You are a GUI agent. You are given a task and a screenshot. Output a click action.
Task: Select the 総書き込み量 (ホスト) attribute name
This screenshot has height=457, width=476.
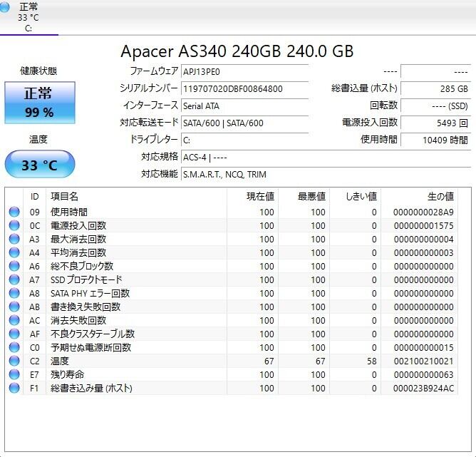[x=91, y=388]
